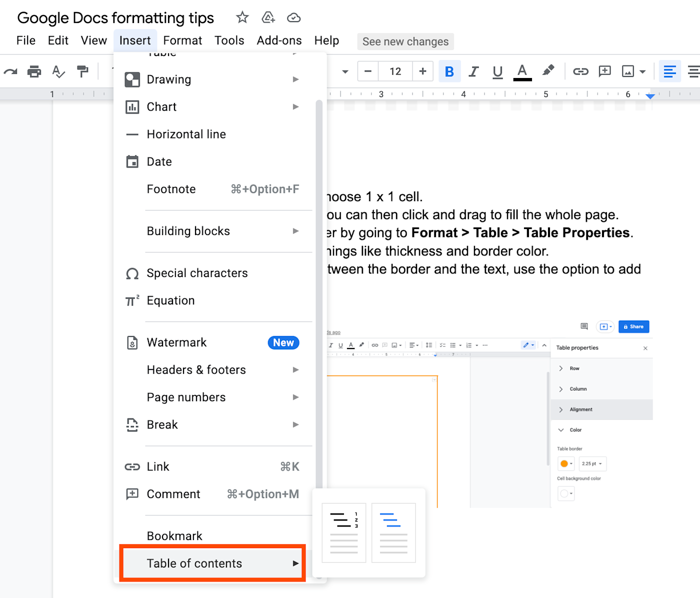Expand the Table of contents submenu
The width and height of the screenshot is (700, 598).
[x=212, y=563]
